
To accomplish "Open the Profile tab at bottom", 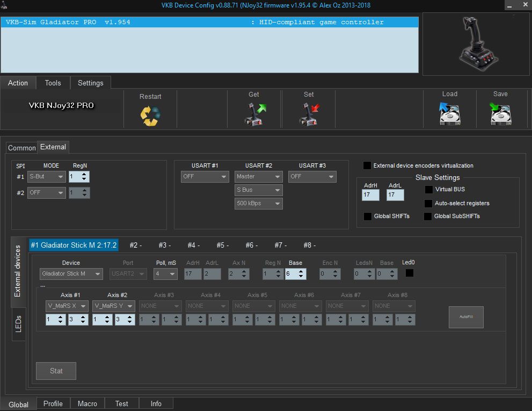I will click(53, 404).
